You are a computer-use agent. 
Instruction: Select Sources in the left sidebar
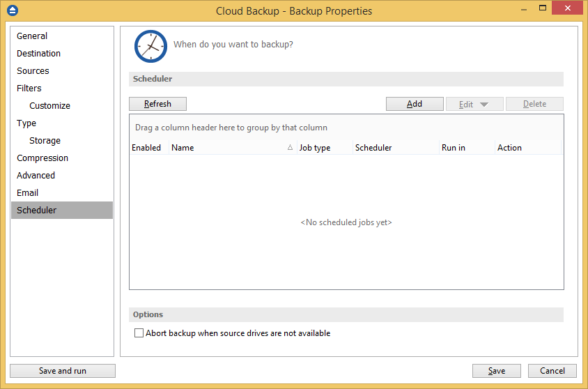click(33, 71)
